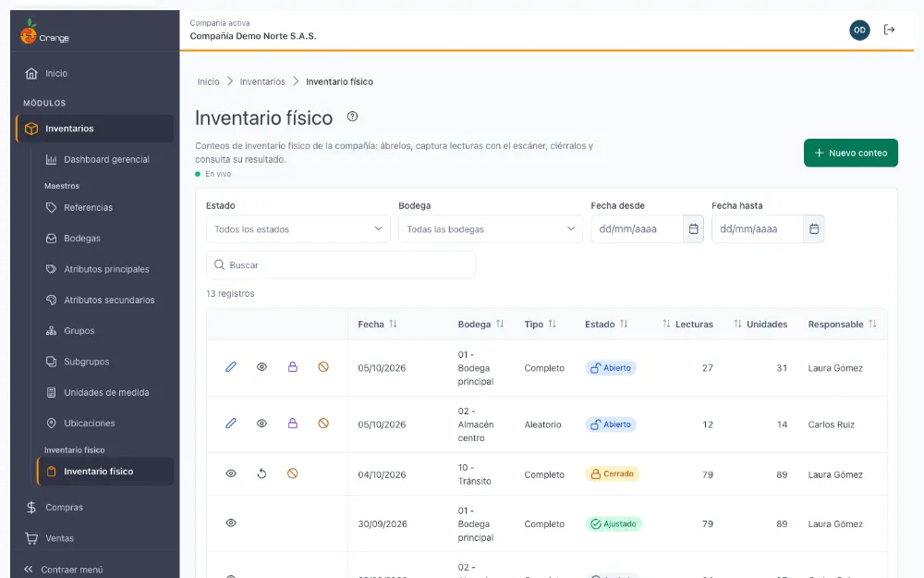Click the Abierto badge in Almacén centro row
This screenshot has width=924, height=578.
(611, 424)
